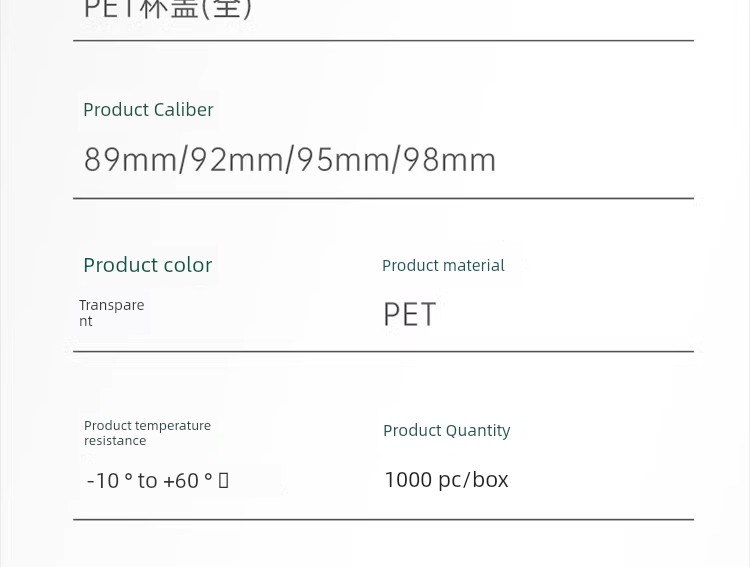Click the Product temperature resistance label
Screen dimensions: 750x567
pos(147,433)
